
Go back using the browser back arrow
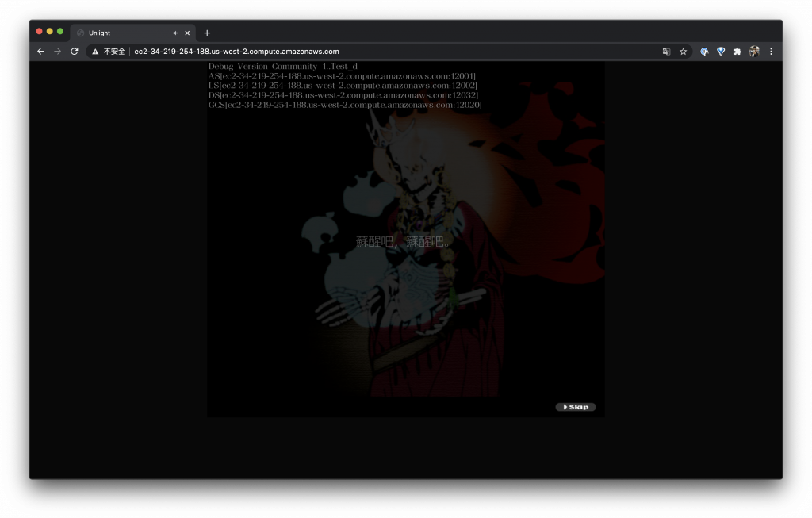[41, 52]
